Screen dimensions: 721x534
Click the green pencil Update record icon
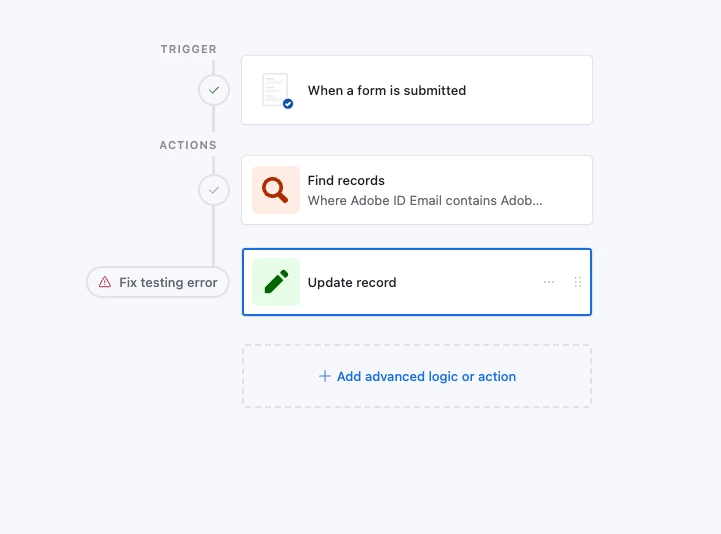[x=276, y=282]
